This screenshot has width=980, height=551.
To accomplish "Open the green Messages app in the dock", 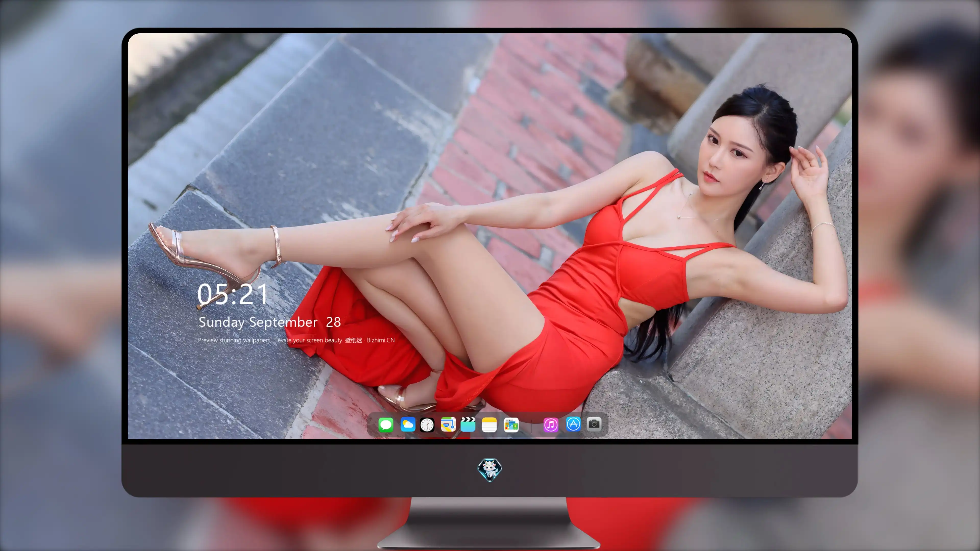I will tap(386, 424).
